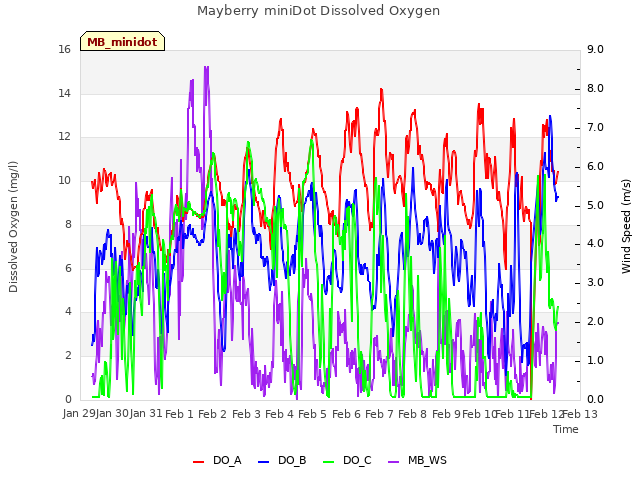Click the Feb 3 date tick label
640x480 pixels.
246,414
